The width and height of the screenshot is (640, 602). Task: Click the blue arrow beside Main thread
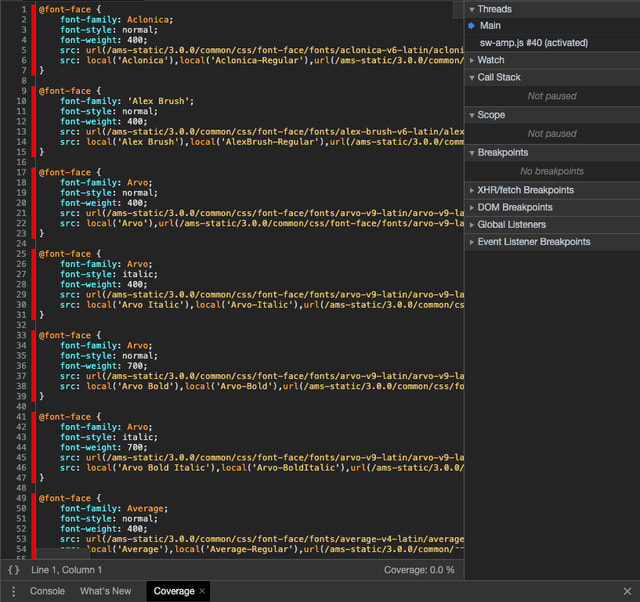point(472,26)
